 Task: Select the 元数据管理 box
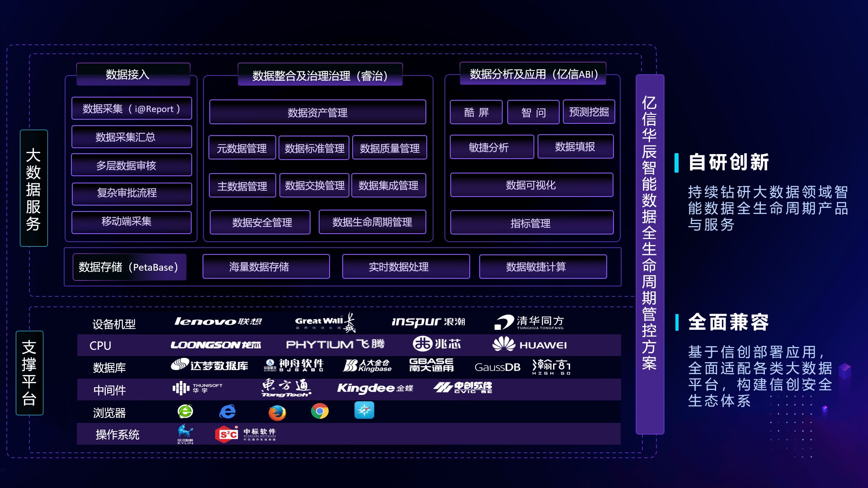click(242, 148)
